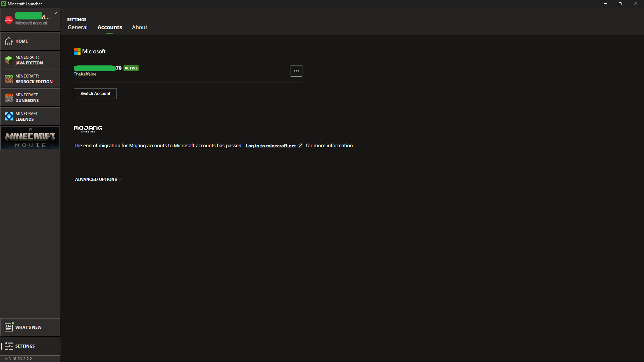Click the Settings sliders icon
644x362 pixels.
(x=9, y=346)
